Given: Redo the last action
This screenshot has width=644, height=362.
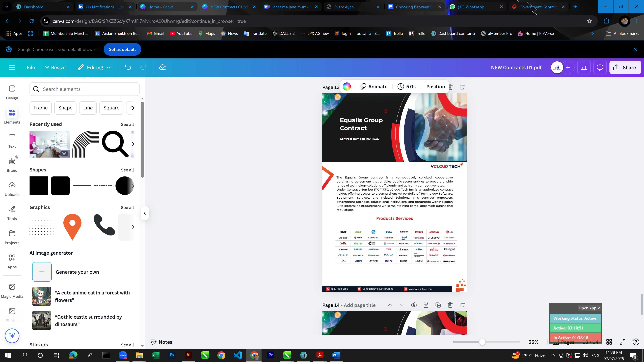Looking at the screenshot, I should 143,67.
